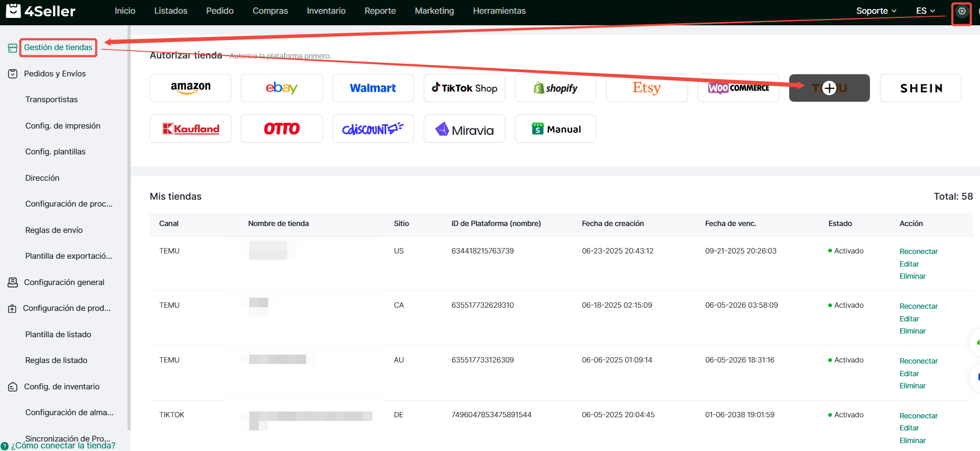Authorize a SHEIN store

[x=920, y=88]
